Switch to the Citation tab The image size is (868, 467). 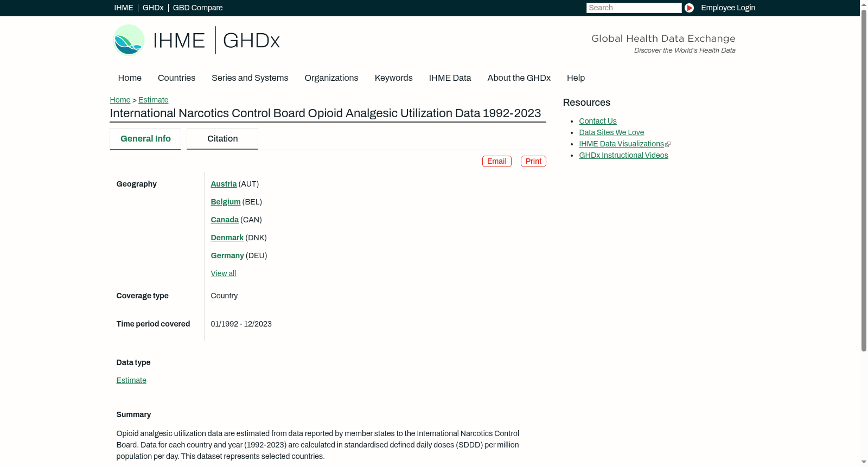222,139
